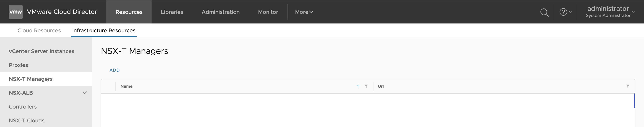This screenshot has height=127, width=644.
Task: Go to the Monitor menu
Action: (268, 12)
